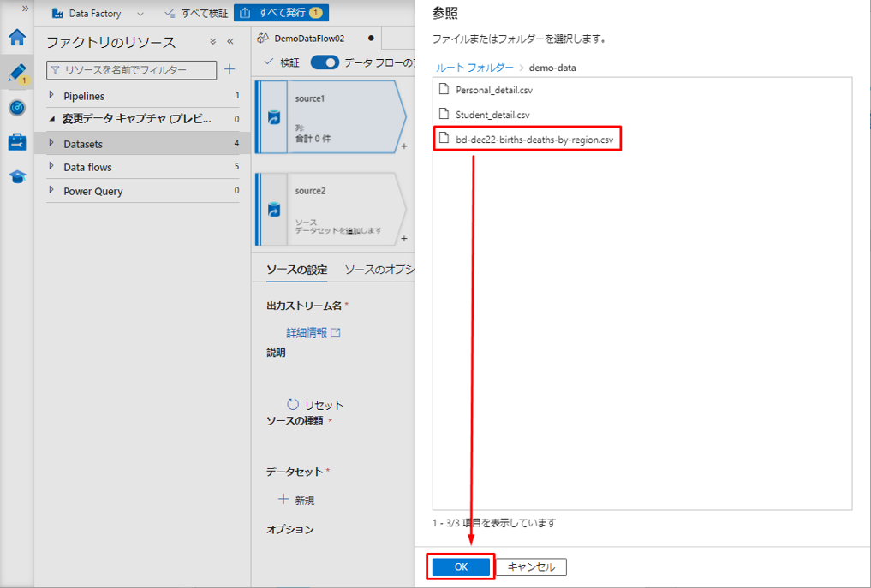Click file icon beside Student_detail.csv

click(x=444, y=114)
